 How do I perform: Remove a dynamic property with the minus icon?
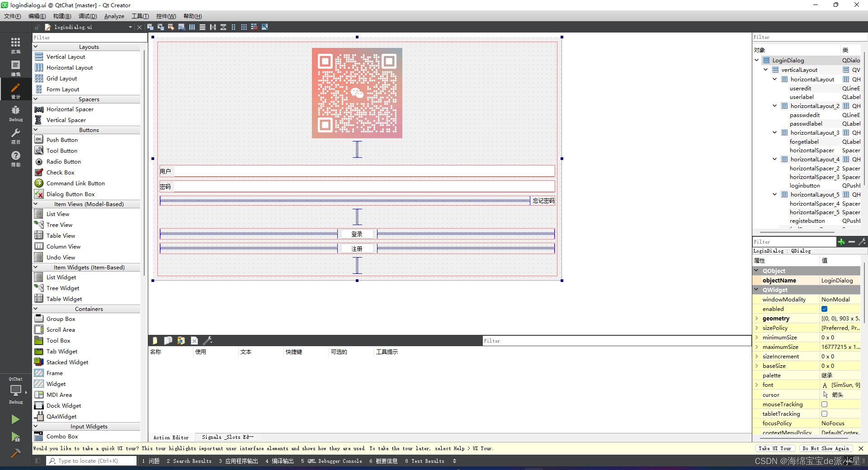coord(852,242)
